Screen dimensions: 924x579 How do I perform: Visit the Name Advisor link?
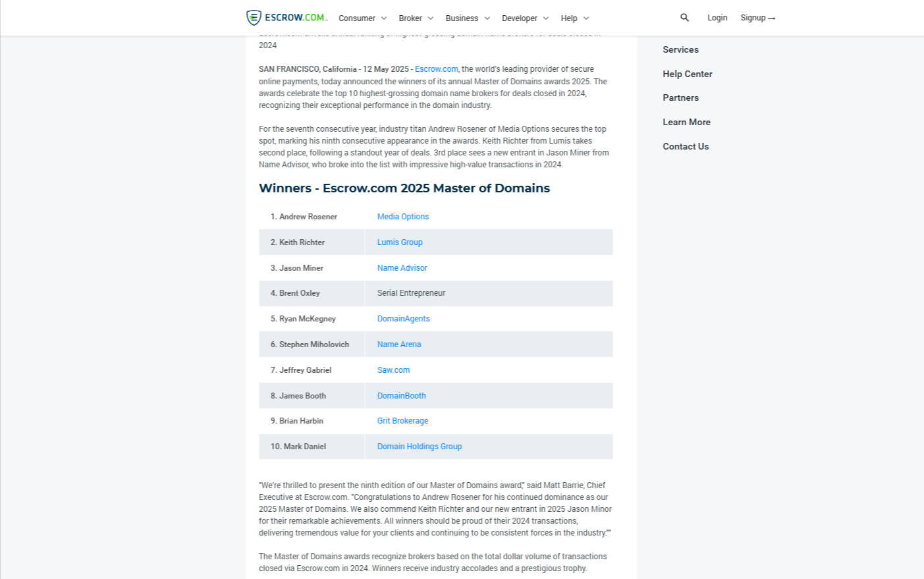(x=402, y=268)
